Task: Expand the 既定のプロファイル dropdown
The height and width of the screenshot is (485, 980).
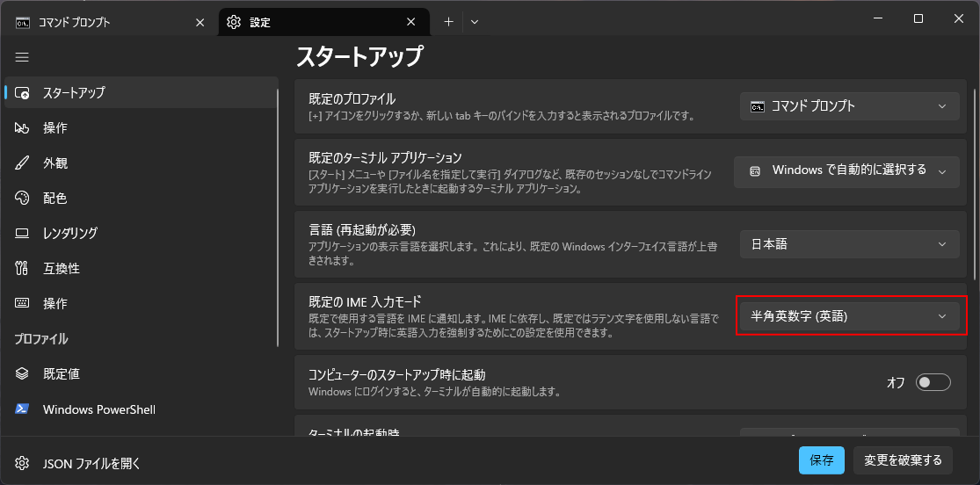Action: tap(848, 106)
